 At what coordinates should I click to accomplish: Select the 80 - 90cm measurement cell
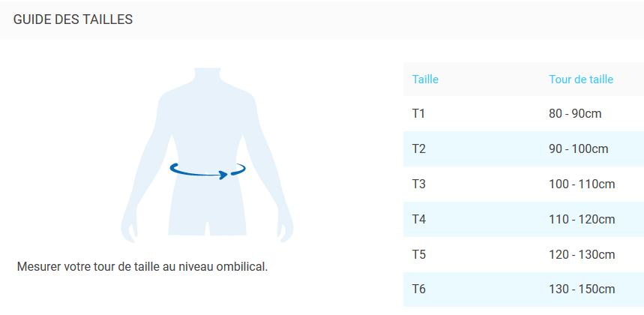click(x=575, y=113)
